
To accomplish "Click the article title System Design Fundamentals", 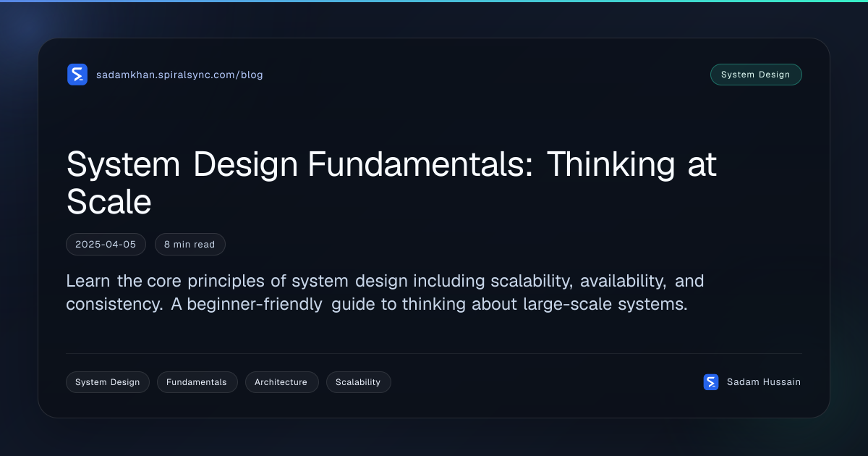I will tap(391, 183).
